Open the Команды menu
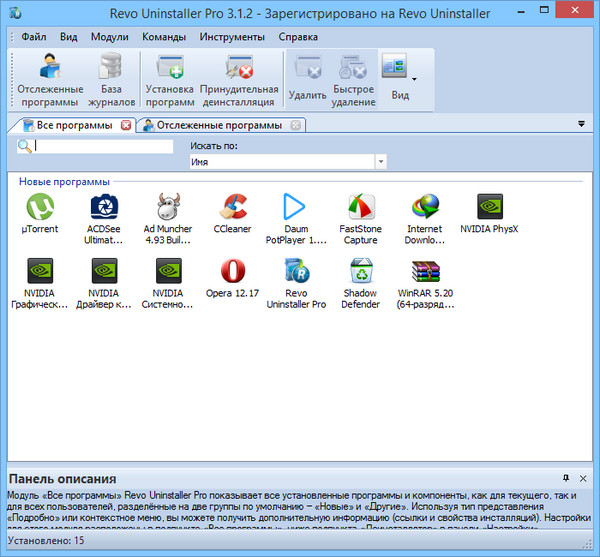 (x=164, y=37)
